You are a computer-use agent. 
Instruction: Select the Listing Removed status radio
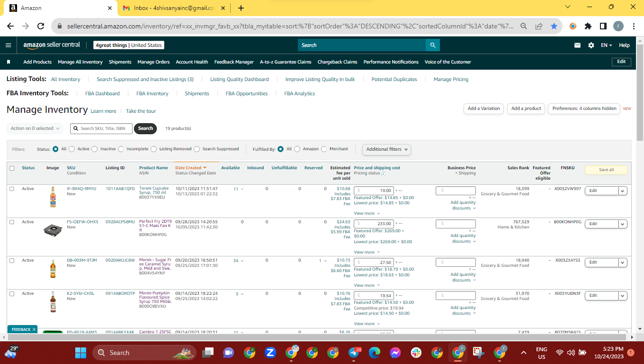153,149
